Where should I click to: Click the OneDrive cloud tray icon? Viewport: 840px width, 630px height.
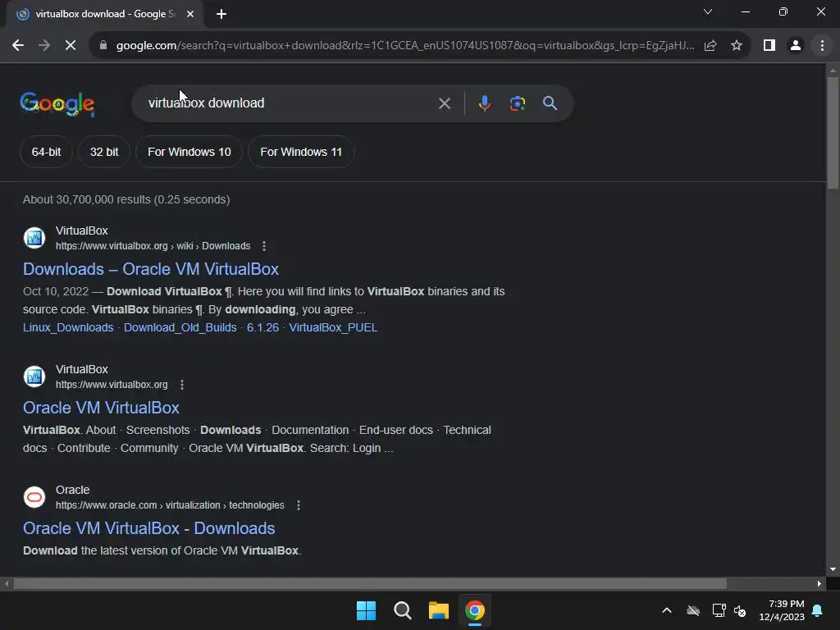(693, 610)
